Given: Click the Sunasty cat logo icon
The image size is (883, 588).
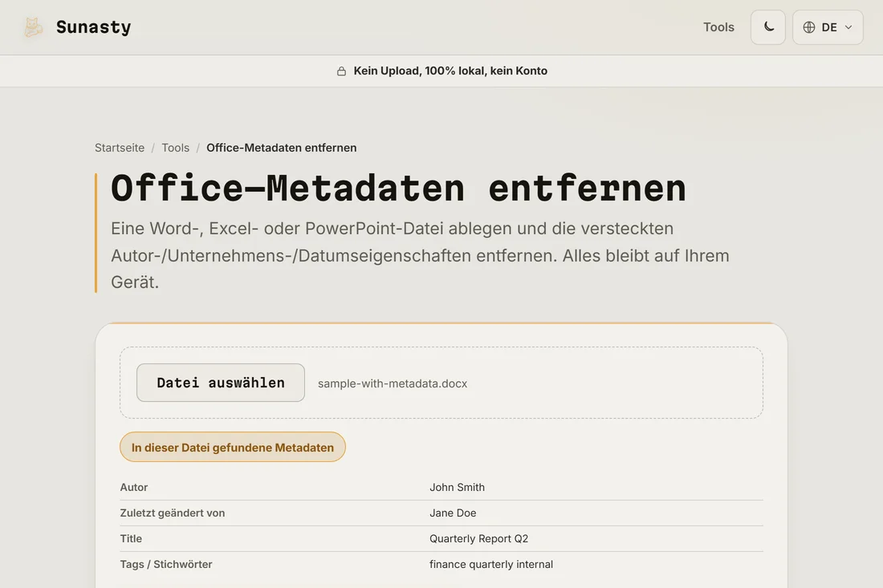Looking at the screenshot, I should (33, 27).
